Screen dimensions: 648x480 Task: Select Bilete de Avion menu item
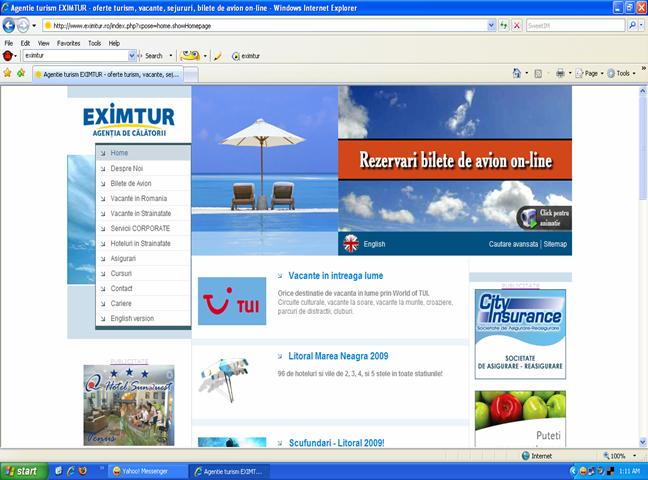tap(131, 183)
